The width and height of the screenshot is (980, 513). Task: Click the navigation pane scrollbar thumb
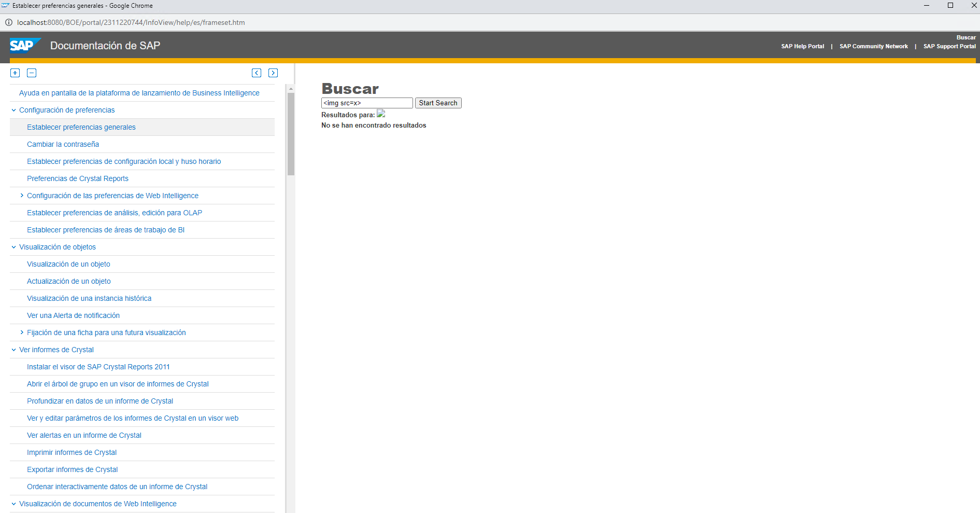click(291, 134)
